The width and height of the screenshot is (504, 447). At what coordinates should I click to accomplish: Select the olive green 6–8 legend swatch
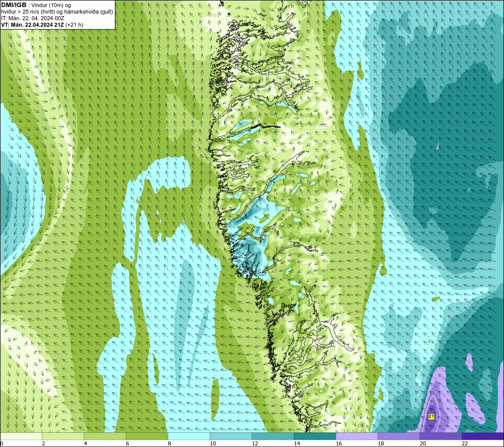[x=147, y=436]
